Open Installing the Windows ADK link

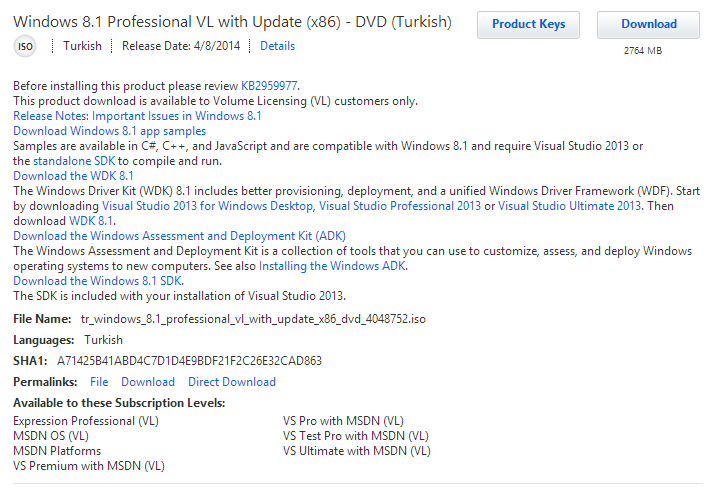(332, 266)
